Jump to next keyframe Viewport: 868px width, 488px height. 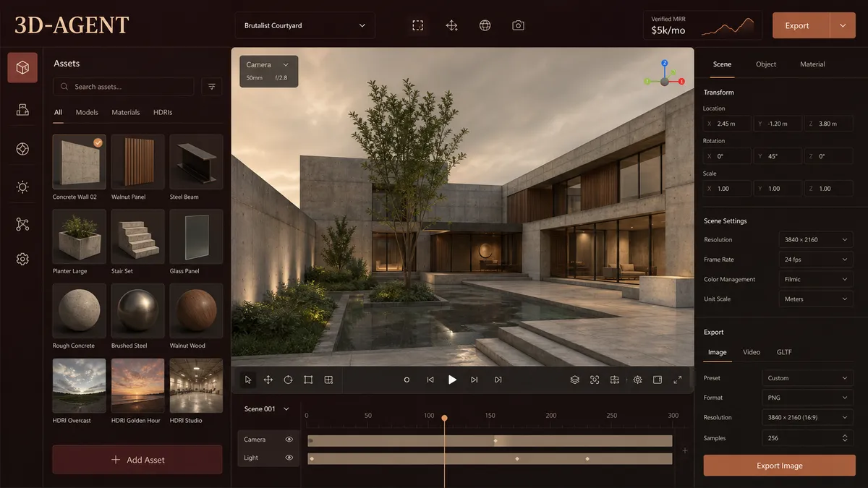(475, 380)
